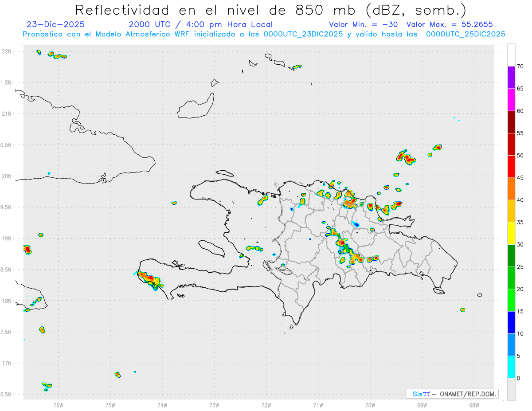Click the colorbar label '65'
This screenshot has height=411, width=532.
pos(520,89)
